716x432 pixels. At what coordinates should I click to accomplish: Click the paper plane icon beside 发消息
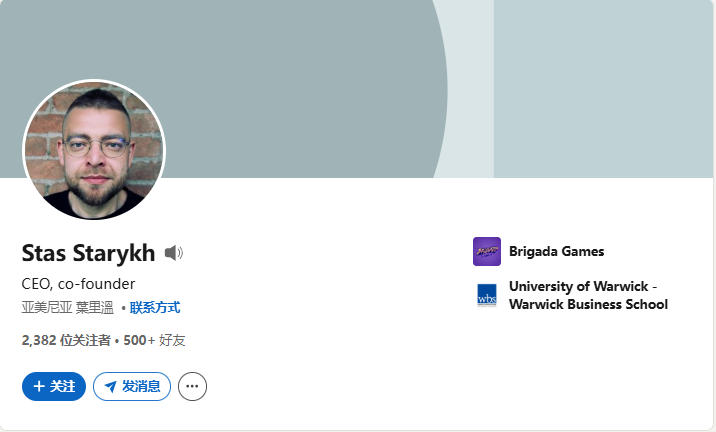coord(110,386)
